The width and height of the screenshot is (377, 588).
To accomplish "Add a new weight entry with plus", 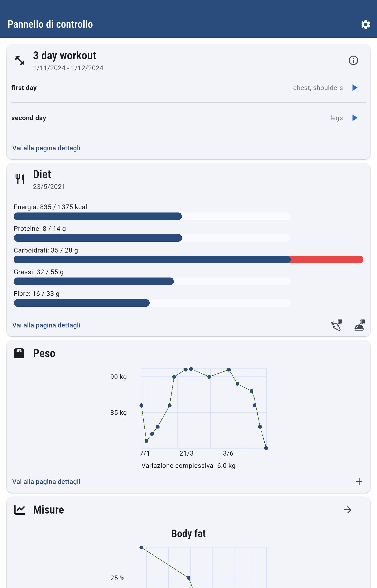I will 359,481.
